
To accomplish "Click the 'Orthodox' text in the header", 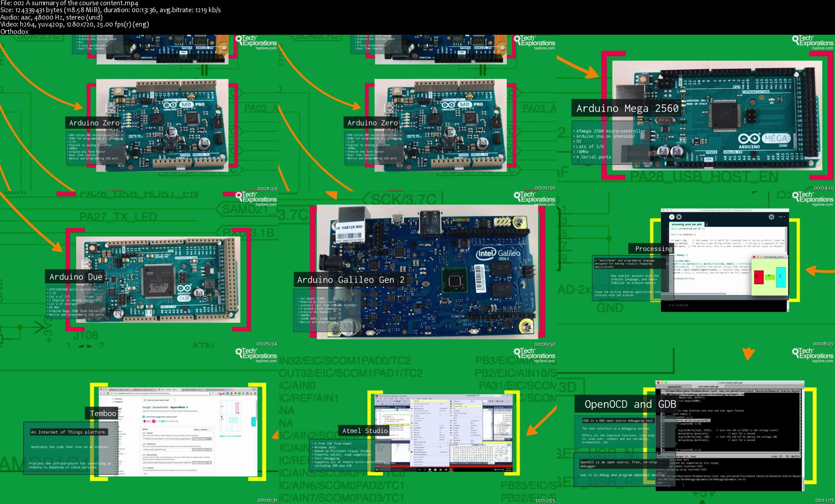I will pos(14,31).
